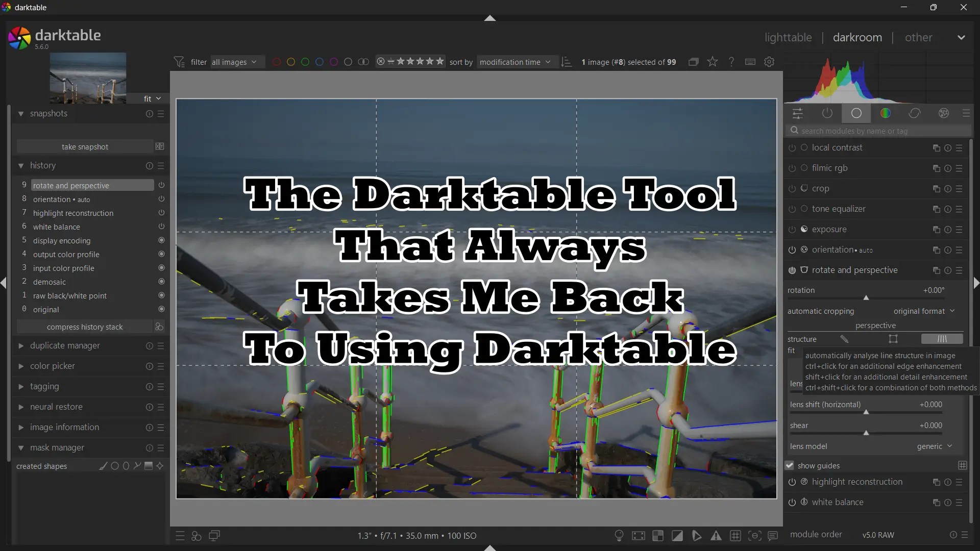The image size is (980, 551).
Task: Click the grouping images icon
Action: (x=693, y=62)
